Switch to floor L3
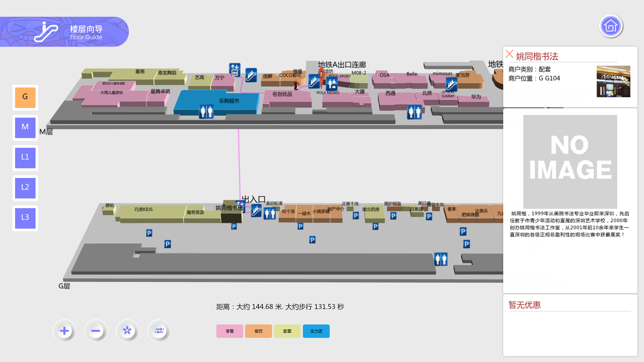The width and height of the screenshot is (644, 362). (25, 218)
